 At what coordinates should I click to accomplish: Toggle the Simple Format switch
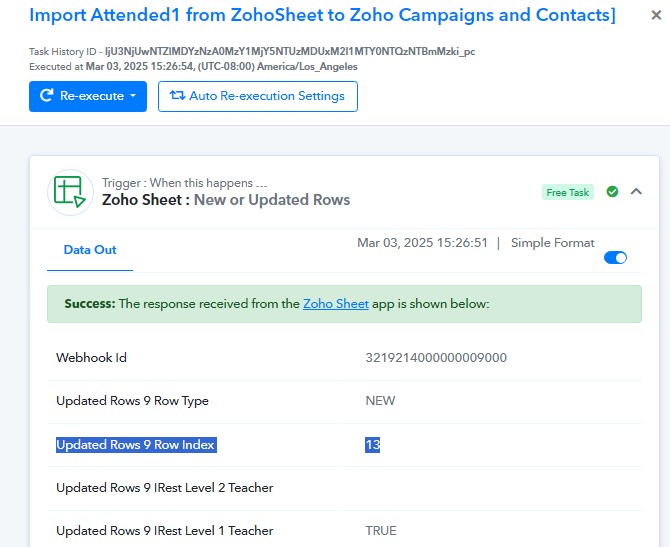coord(615,258)
